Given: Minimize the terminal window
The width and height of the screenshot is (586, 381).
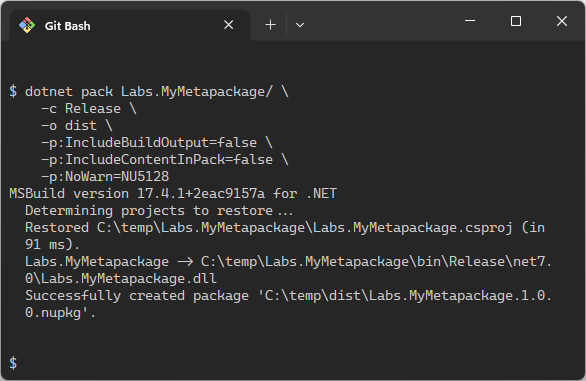Looking at the screenshot, I should [470, 21].
